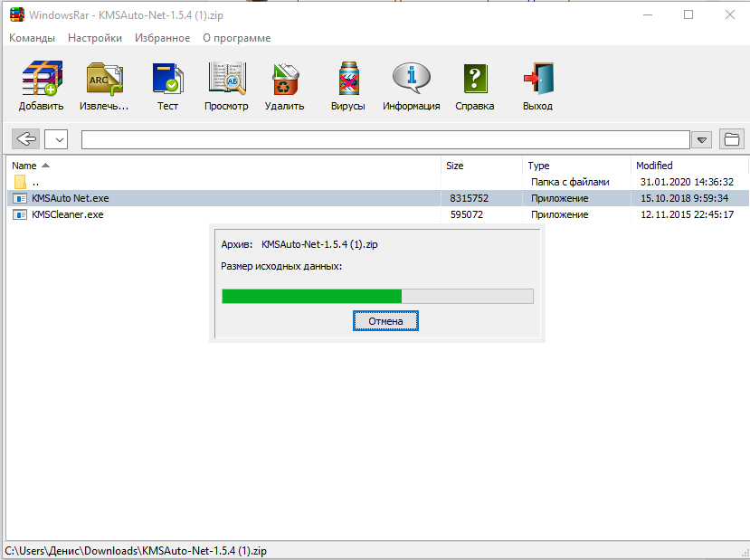Open the Справка help icon

[475, 79]
